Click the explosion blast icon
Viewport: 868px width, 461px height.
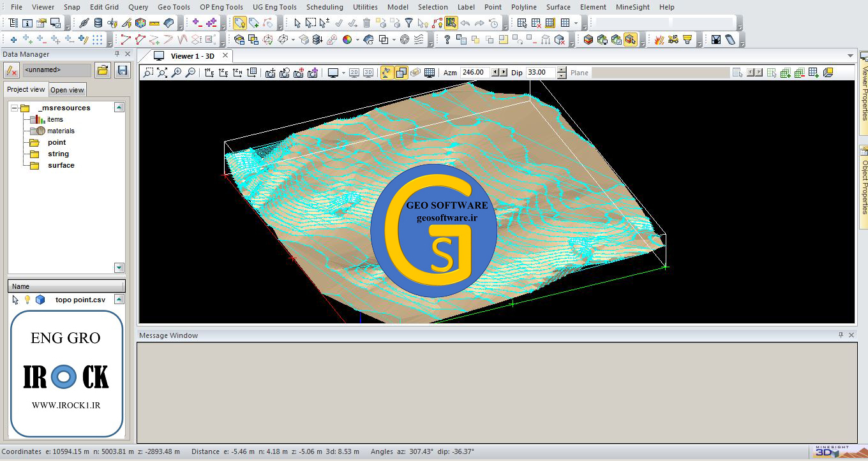(659, 40)
